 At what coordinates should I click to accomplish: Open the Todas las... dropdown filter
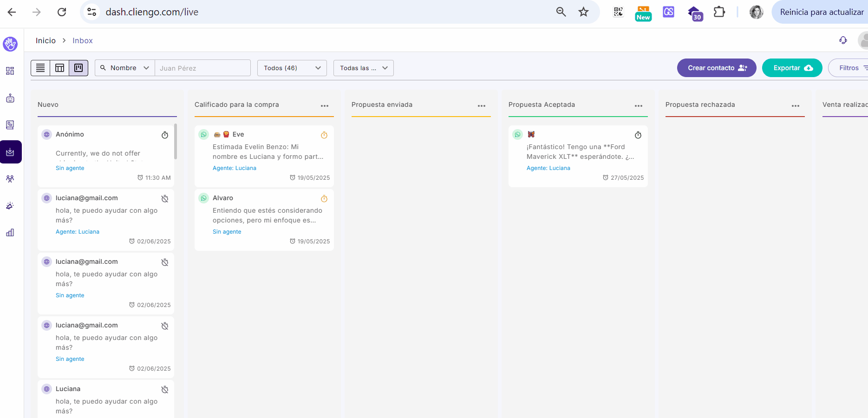(363, 68)
